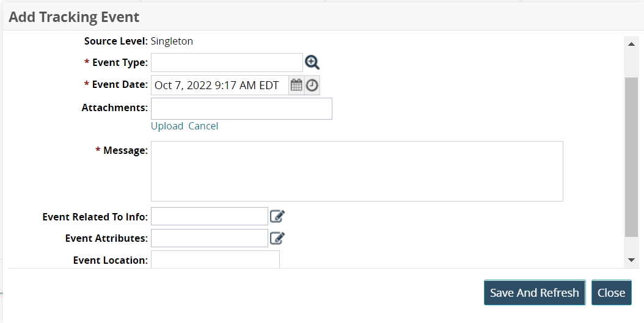Click the scrollbar up arrow
The height and width of the screenshot is (323, 644).
[x=631, y=43]
